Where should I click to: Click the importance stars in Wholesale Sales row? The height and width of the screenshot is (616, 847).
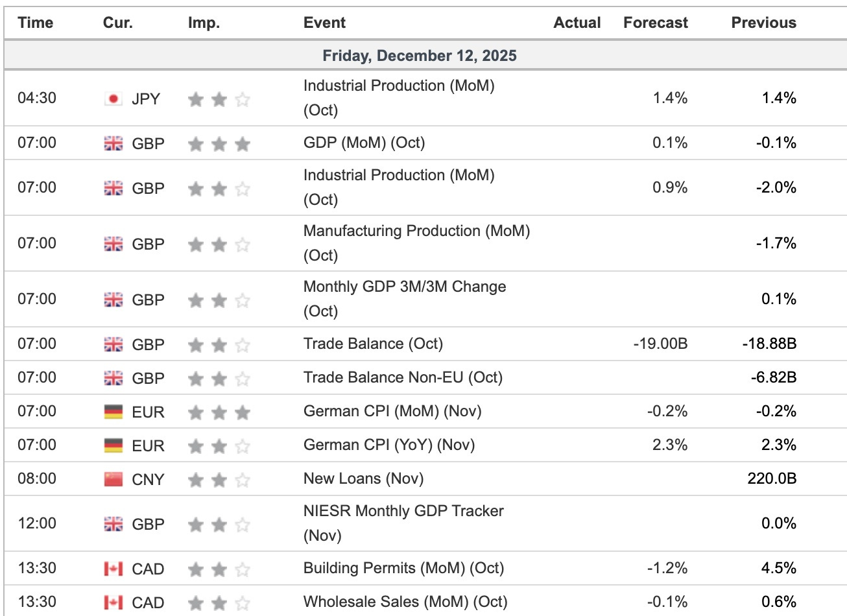(x=219, y=602)
